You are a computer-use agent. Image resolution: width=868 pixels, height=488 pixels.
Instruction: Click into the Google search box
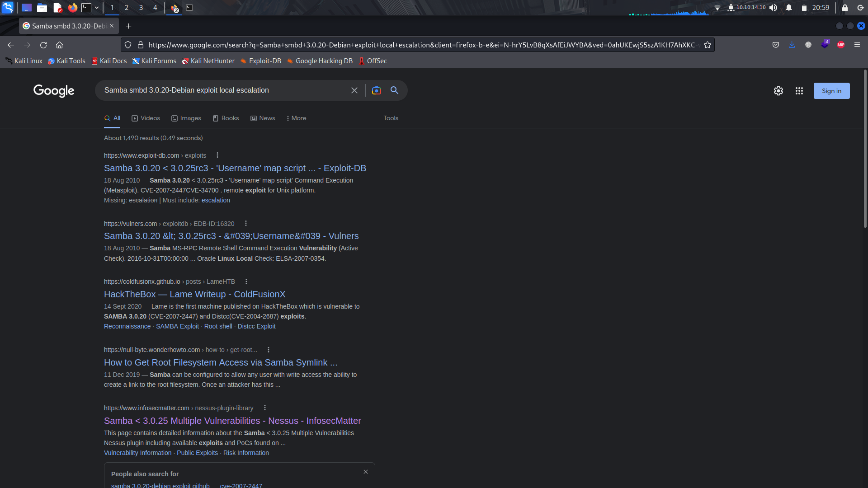(224, 90)
